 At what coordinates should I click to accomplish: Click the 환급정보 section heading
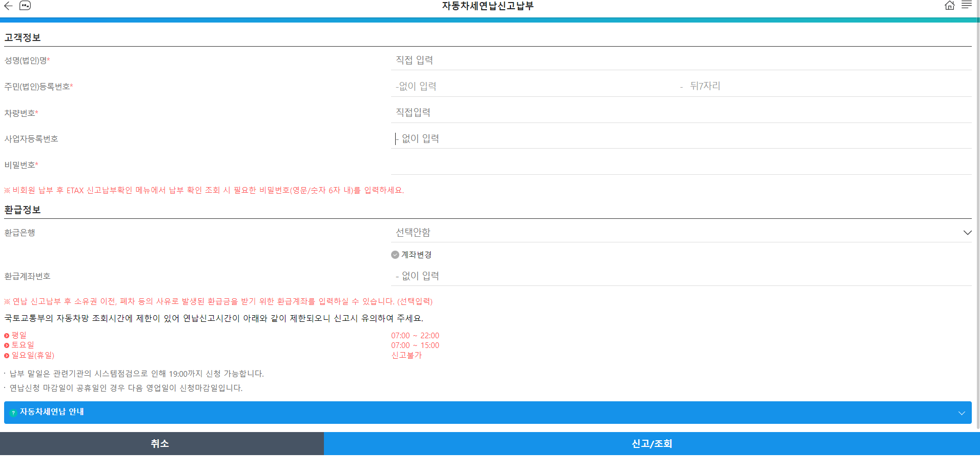23,210
